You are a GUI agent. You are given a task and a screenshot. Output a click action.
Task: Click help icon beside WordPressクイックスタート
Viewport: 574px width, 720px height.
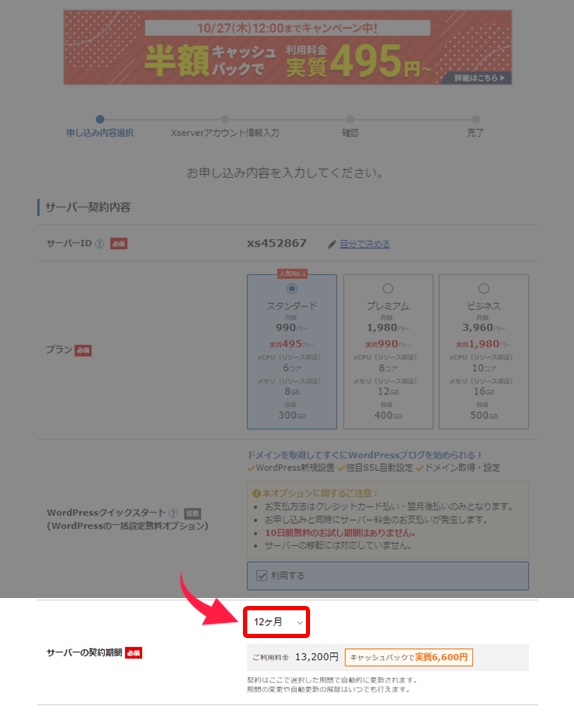(x=173, y=513)
